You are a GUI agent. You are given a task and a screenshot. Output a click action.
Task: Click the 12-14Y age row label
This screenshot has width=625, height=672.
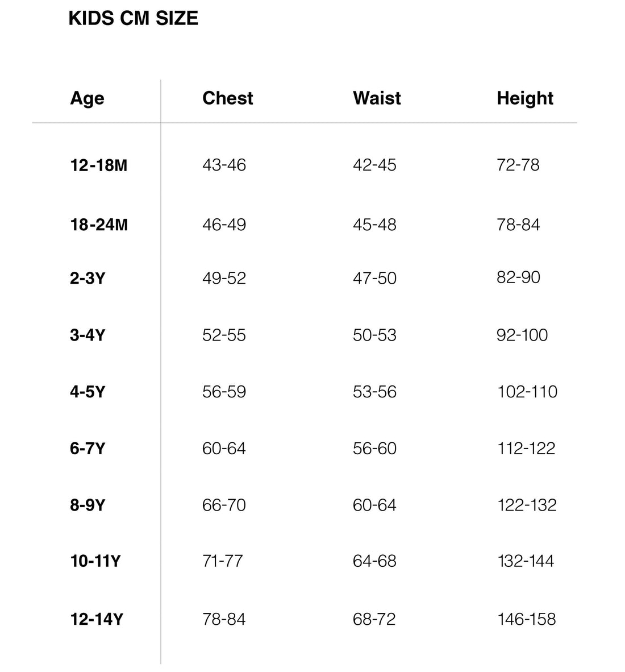coord(97,619)
